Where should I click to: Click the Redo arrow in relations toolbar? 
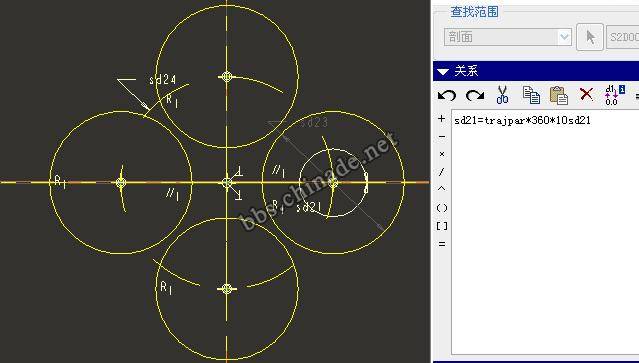(475, 95)
